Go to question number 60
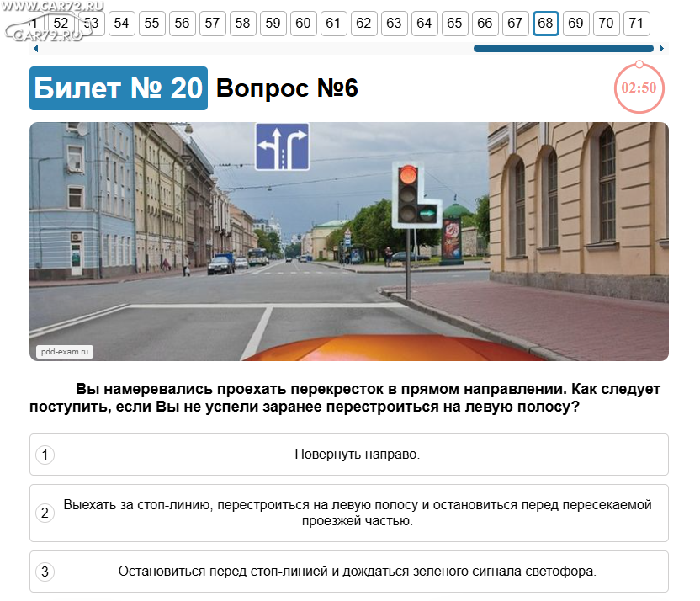 click(303, 24)
